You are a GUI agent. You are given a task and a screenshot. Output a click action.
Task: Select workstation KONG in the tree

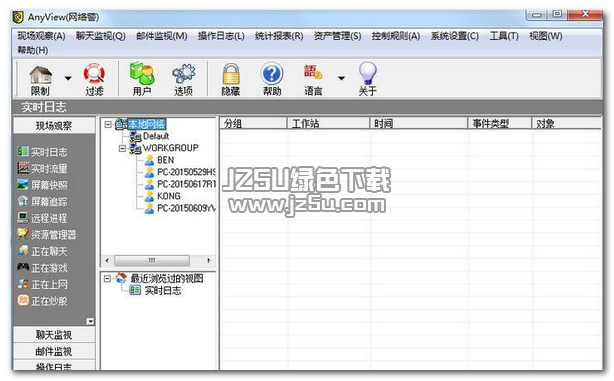click(169, 196)
